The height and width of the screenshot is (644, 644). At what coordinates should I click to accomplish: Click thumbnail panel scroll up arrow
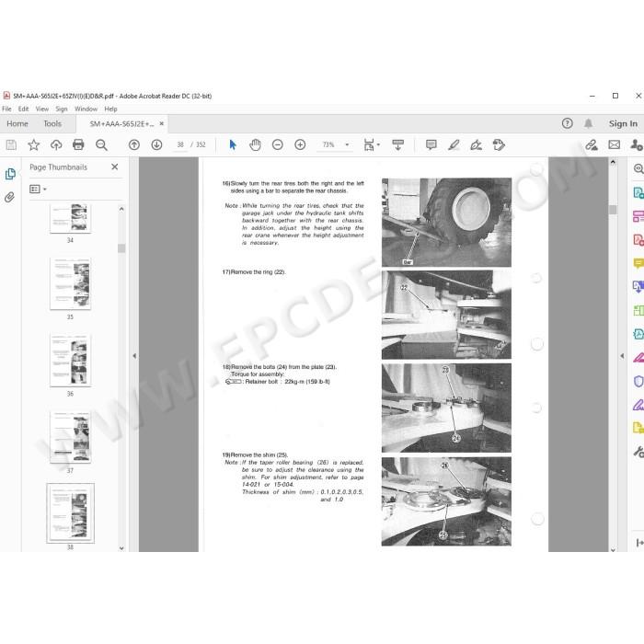tap(121, 209)
